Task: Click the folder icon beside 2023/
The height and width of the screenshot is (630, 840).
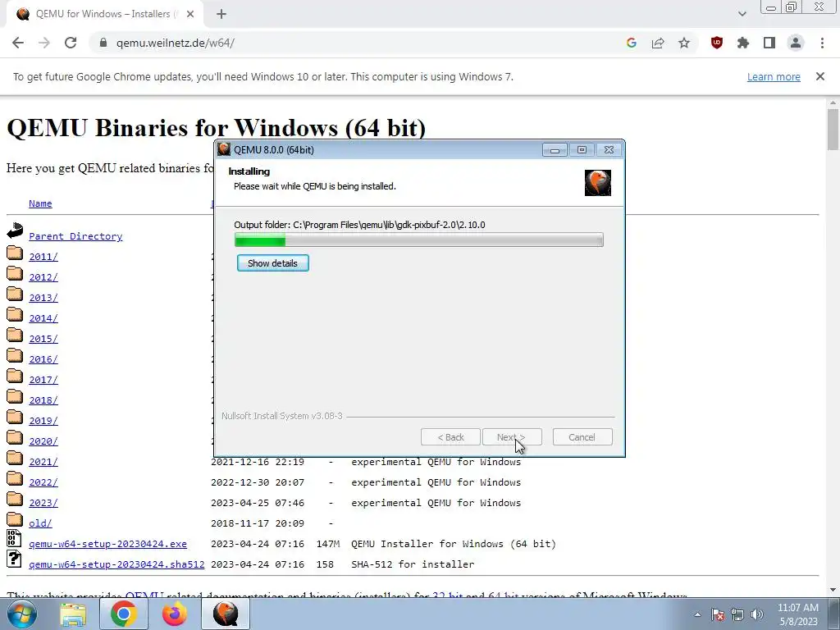Action: point(15,499)
